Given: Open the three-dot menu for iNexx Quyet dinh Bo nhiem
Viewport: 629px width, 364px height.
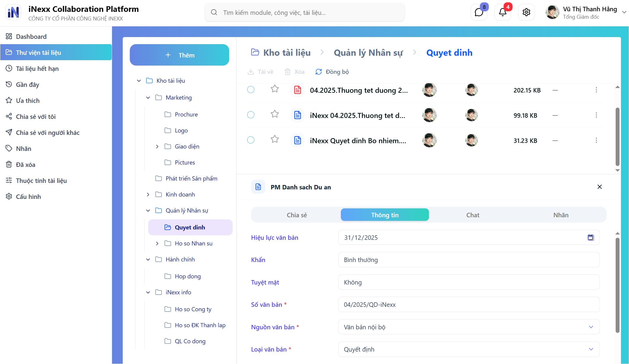Looking at the screenshot, I should tap(596, 140).
